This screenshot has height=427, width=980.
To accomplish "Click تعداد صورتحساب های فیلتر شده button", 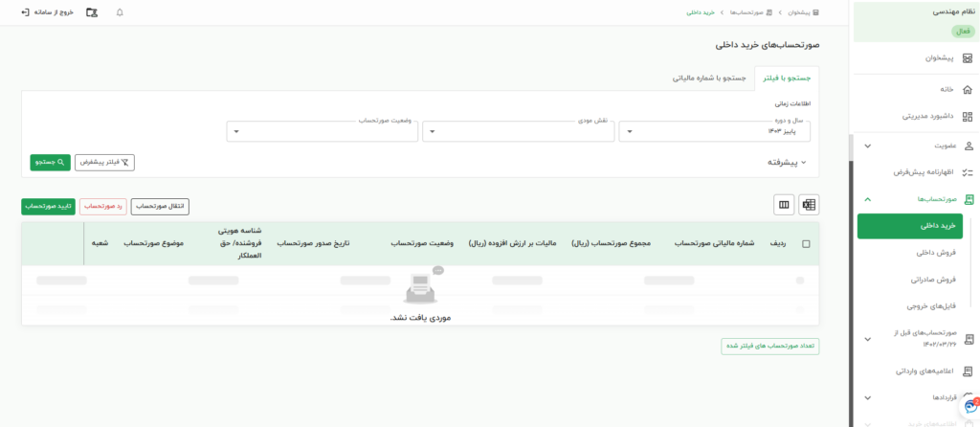I will (770, 347).
